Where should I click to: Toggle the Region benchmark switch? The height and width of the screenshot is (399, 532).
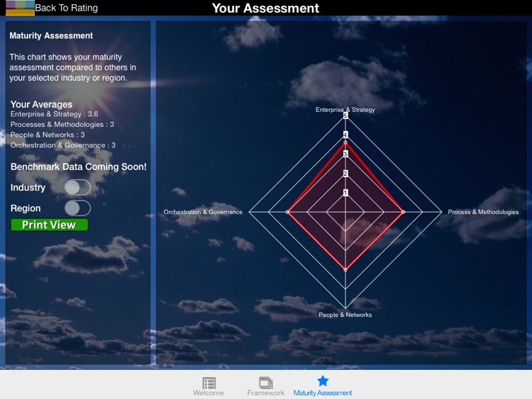[x=78, y=208]
